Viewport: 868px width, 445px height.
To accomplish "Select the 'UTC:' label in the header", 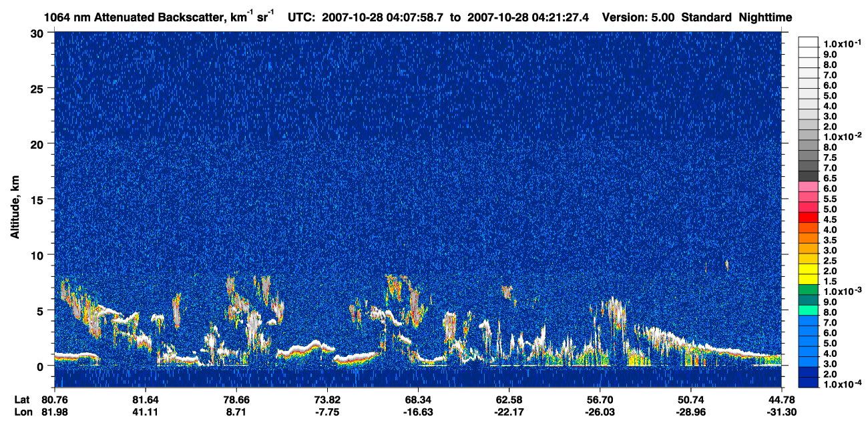I will pyautogui.click(x=302, y=17).
